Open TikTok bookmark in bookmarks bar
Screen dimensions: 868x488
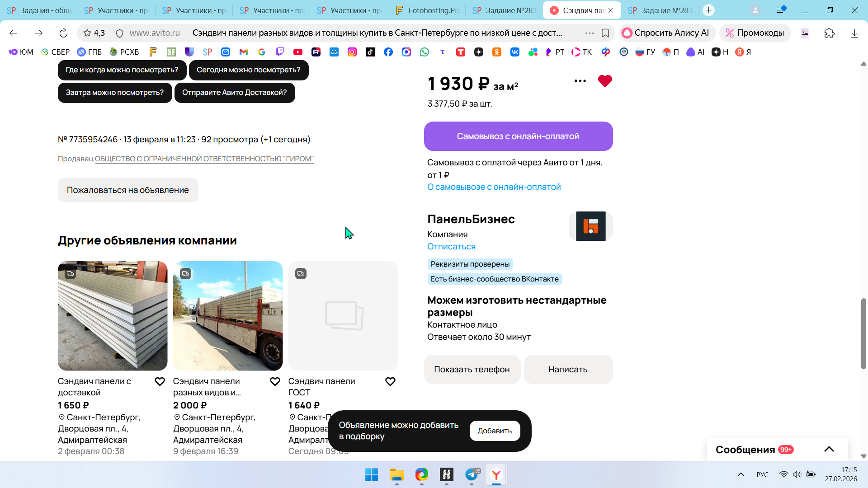(370, 52)
